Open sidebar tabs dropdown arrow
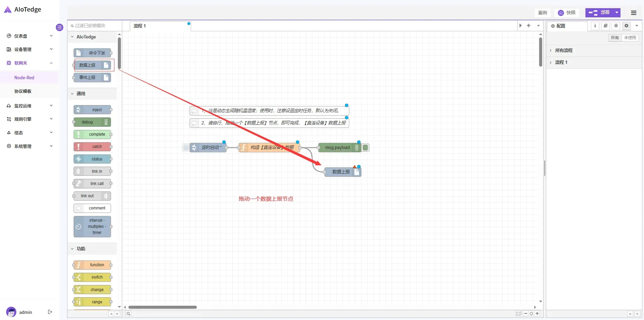Image resolution: width=644 pixels, height=320 pixels. click(637, 26)
